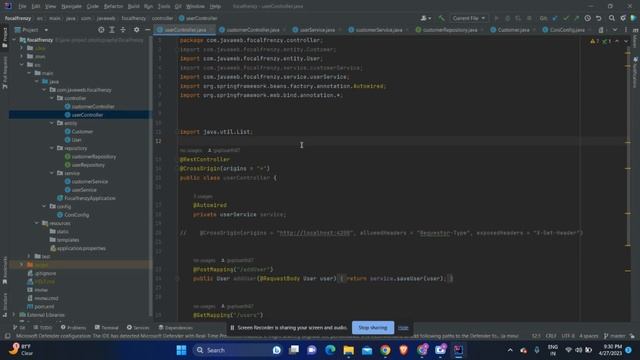This screenshot has width=640, height=360.
Task: Click expand all icon in Project panel
Action: 112,30
